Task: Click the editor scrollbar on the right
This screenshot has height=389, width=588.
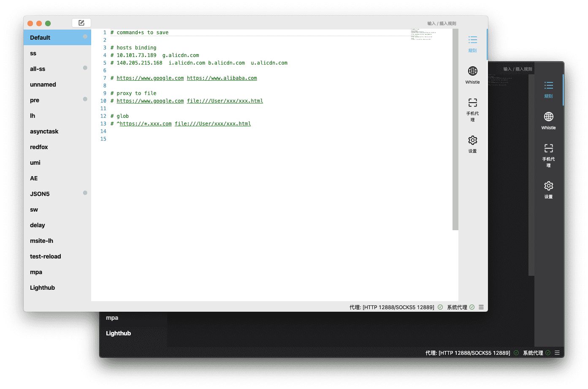Action: [x=456, y=127]
